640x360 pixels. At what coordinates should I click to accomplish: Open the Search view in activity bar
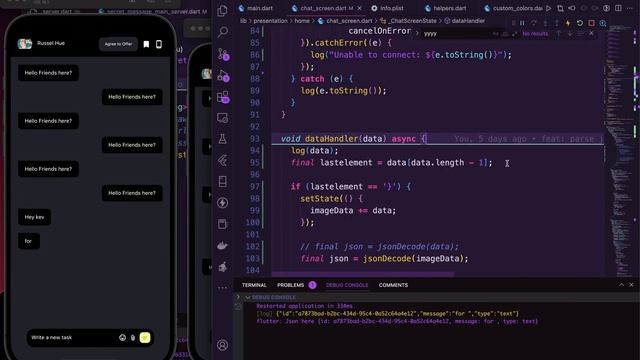(223, 31)
